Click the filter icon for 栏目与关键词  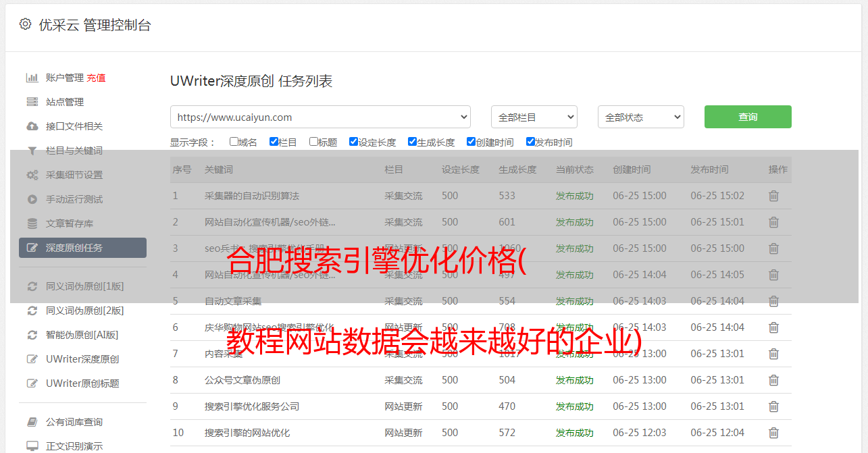[32, 151]
